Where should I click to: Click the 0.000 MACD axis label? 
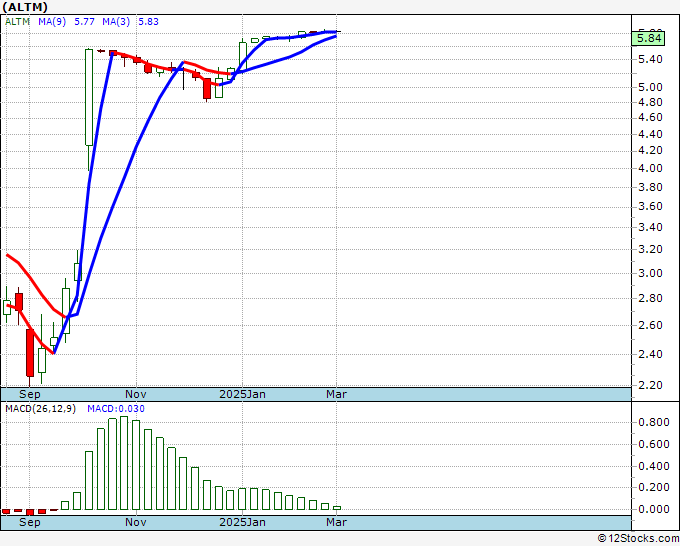coord(654,509)
